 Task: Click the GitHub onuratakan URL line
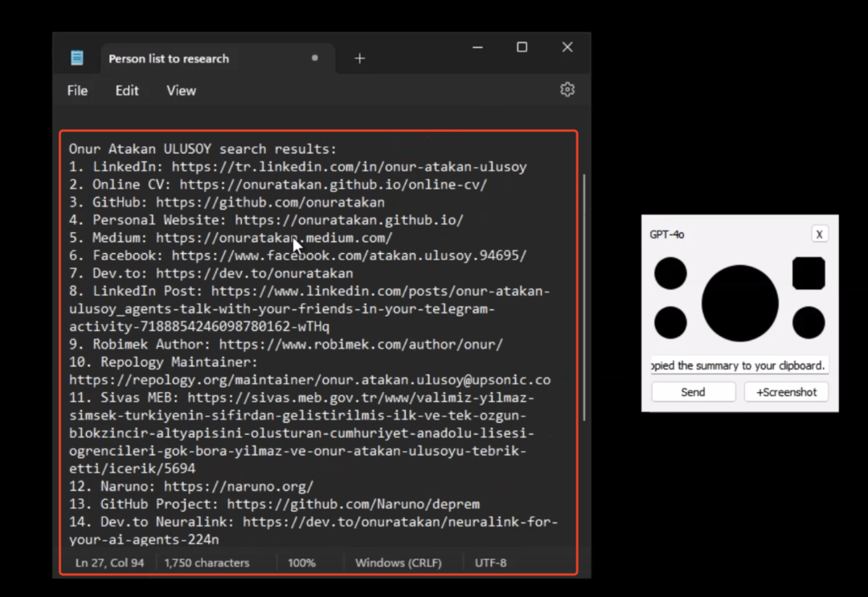point(227,202)
